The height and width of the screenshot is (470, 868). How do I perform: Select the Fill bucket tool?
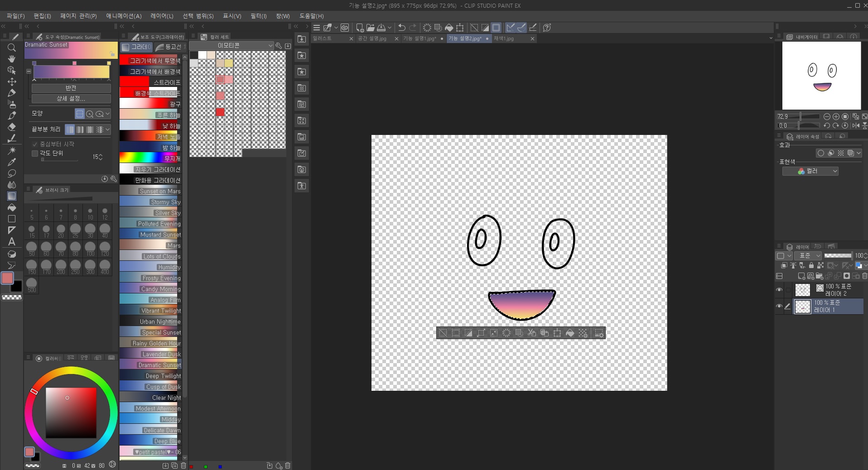(12, 207)
